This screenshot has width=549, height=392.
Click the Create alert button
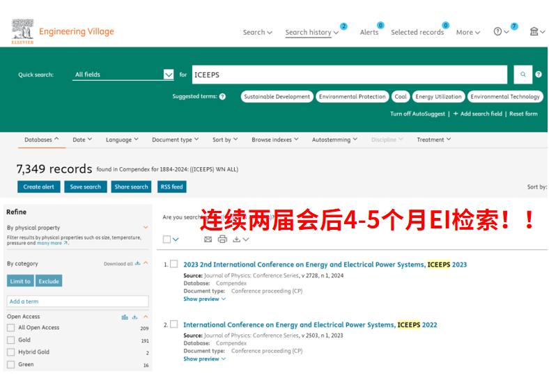click(x=39, y=187)
